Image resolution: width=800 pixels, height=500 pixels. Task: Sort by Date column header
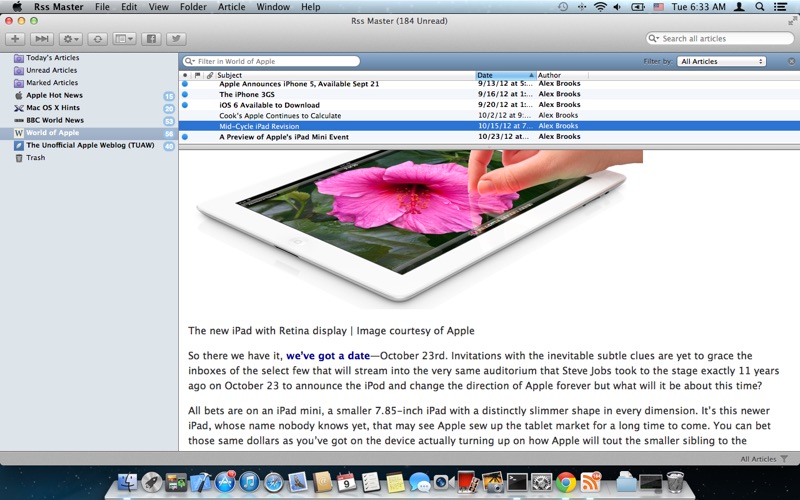click(x=506, y=75)
